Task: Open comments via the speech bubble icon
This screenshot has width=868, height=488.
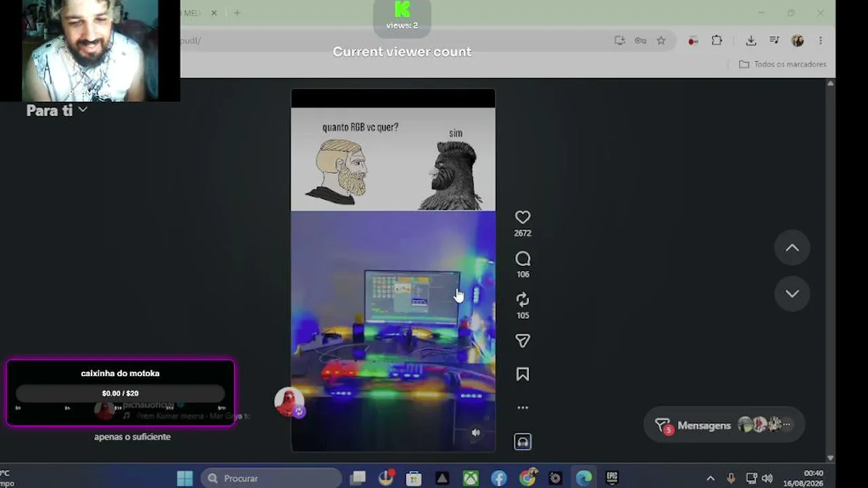Action: [x=522, y=259]
